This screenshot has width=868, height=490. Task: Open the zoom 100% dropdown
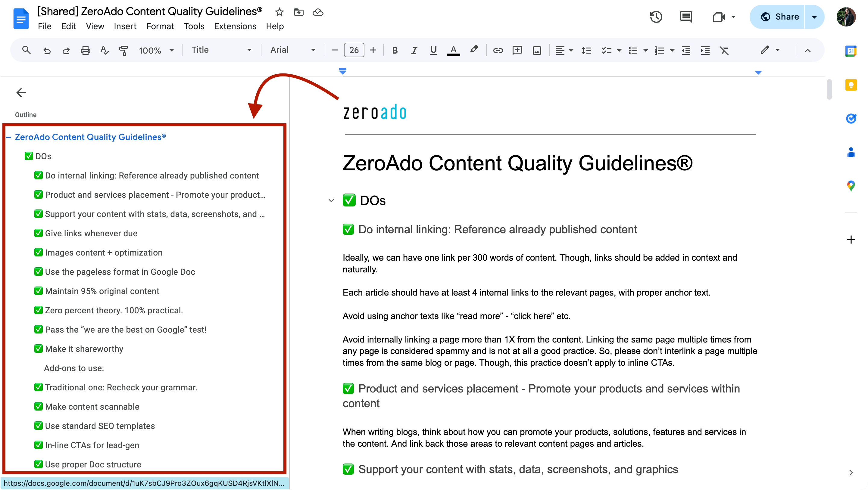(156, 51)
